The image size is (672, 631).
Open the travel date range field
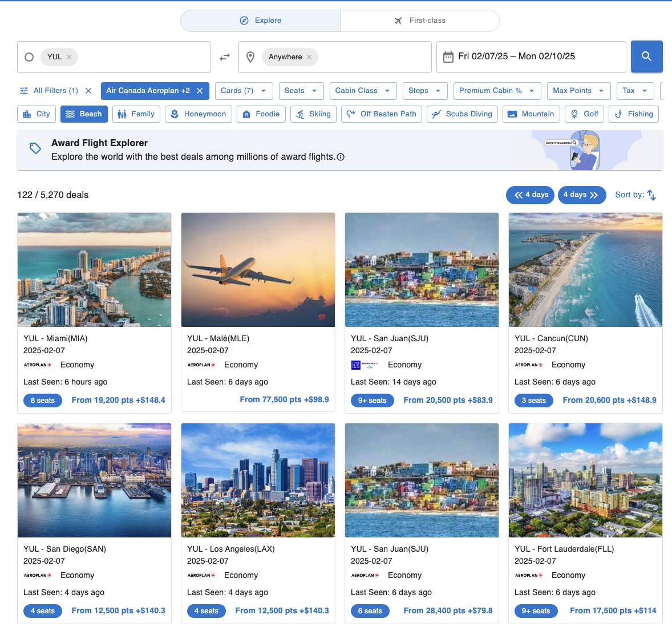[532, 57]
